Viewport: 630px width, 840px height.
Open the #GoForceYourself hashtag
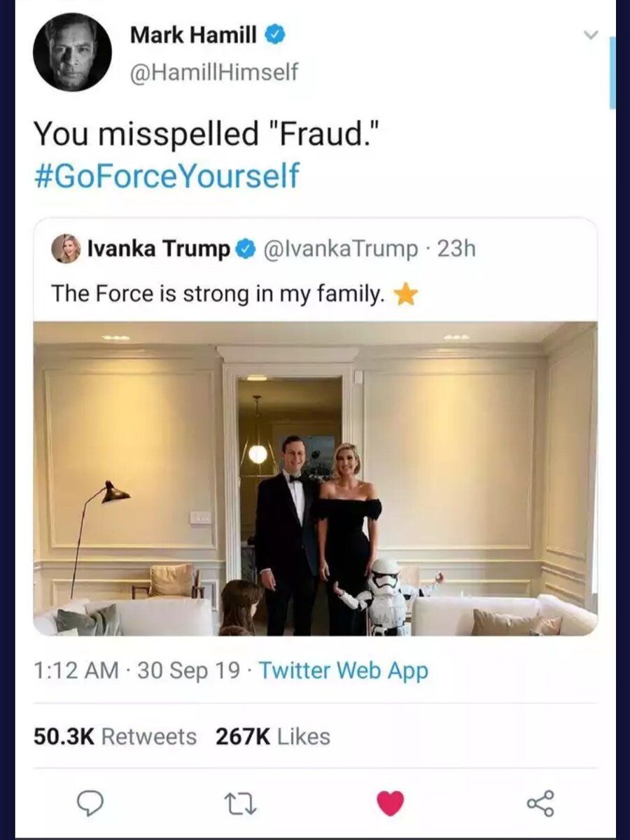[x=167, y=174]
